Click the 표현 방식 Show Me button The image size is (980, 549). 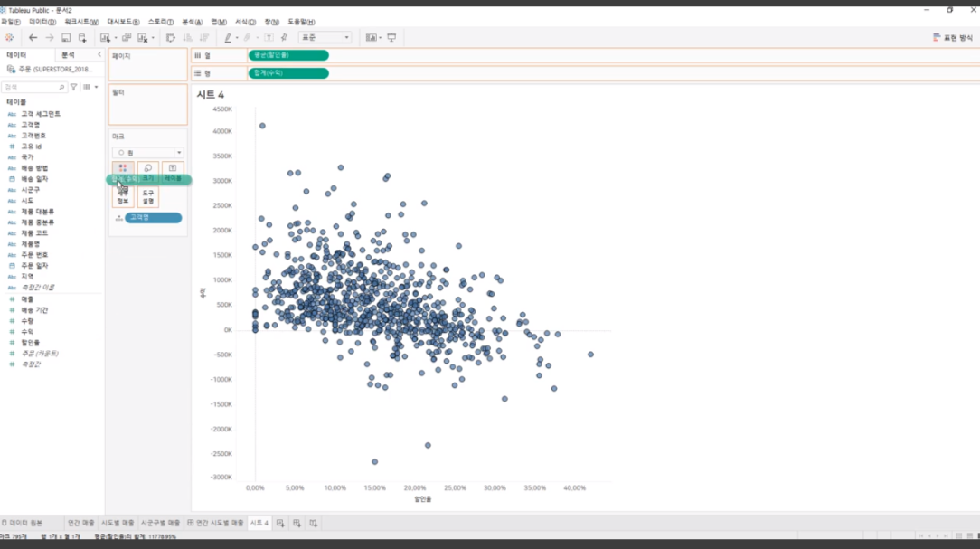(x=953, y=37)
